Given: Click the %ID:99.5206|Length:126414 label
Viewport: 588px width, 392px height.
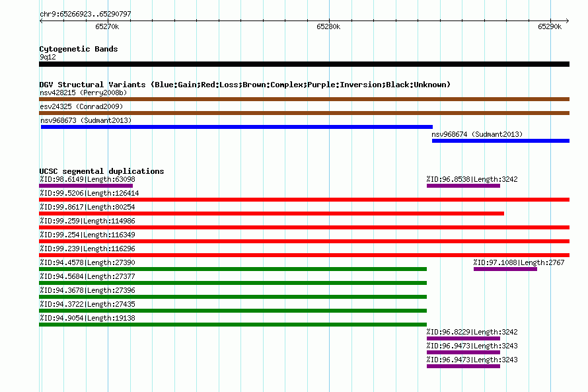Looking at the screenshot, I should pos(89,193).
